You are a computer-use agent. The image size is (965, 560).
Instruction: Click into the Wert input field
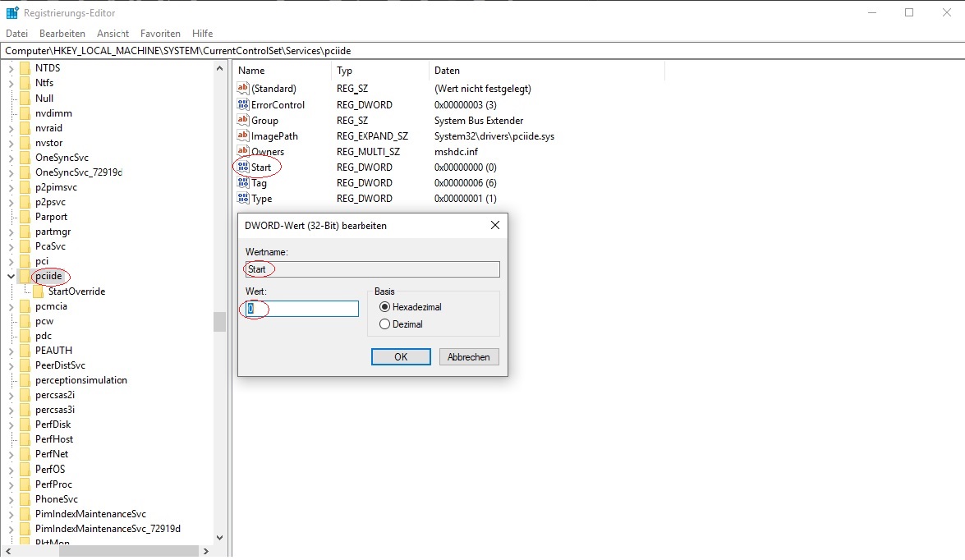[301, 308]
